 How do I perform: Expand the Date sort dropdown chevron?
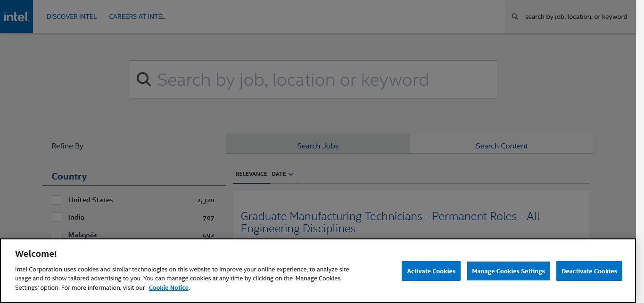[x=291, y=174]
